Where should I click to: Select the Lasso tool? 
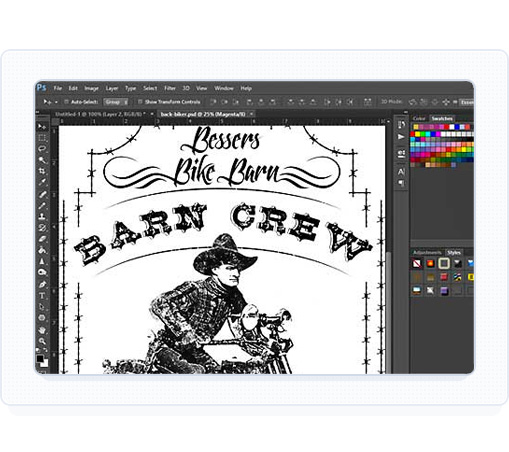pyautogui.click(x=42, y=149)
